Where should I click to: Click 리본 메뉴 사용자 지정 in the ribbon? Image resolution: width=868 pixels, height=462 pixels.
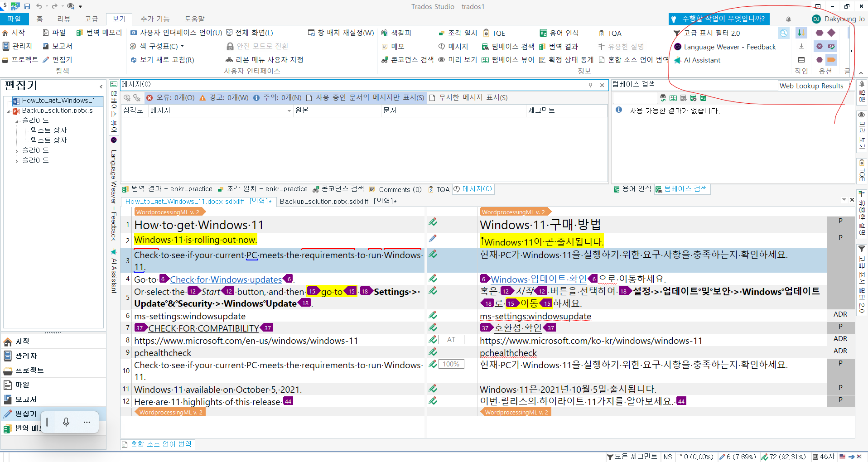[264, 60]
